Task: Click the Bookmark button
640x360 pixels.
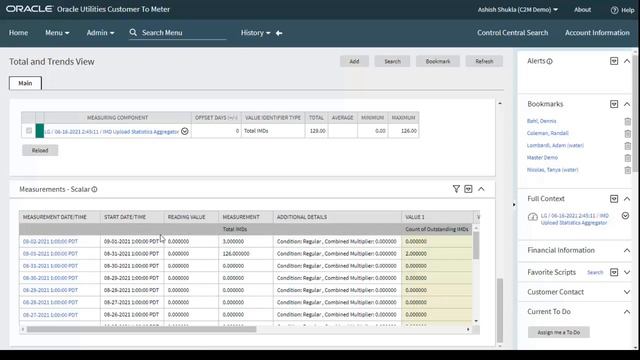Action: pyautogui.click(x=438, y=61)
